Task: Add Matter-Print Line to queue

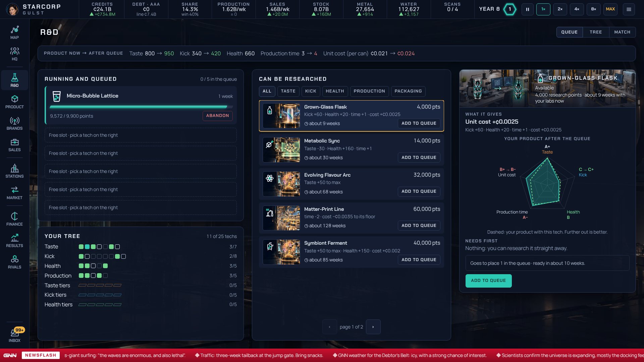Action: [419, 226]
